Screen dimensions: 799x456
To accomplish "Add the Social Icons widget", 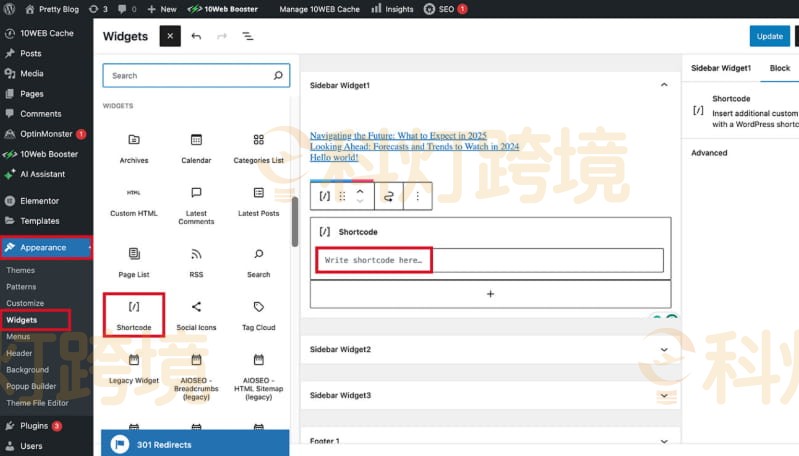I will tap(196, 313).
